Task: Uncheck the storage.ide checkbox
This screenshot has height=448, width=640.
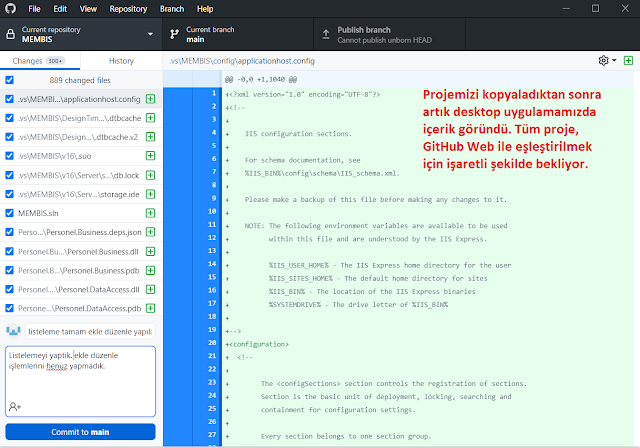Action: pyautogui.click(x=9, y=194)
